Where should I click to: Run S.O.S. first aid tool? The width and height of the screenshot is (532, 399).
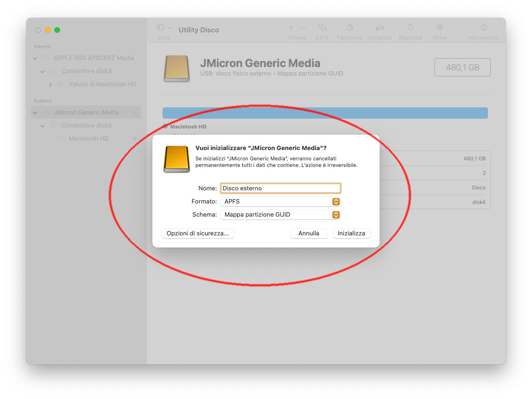click(x=322, y=28)
